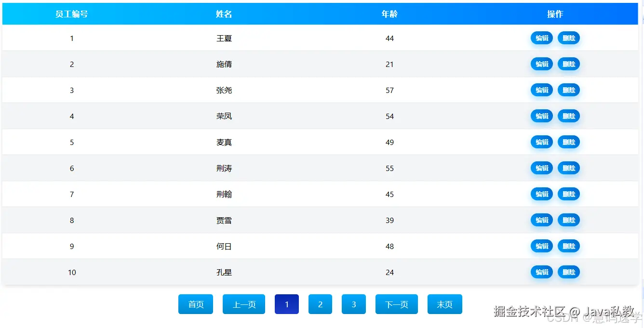Click the name cell 贾雪
Image resolution: width=644 pixels, height=328 pixels.
click(x=224, y=220)
